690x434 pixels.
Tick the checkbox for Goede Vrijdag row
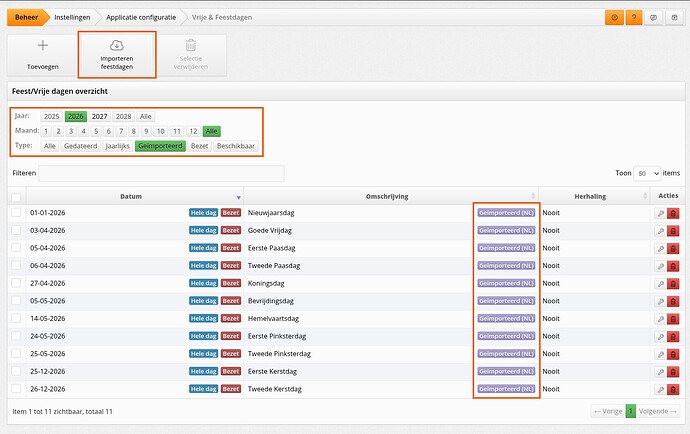click(16, 230)
